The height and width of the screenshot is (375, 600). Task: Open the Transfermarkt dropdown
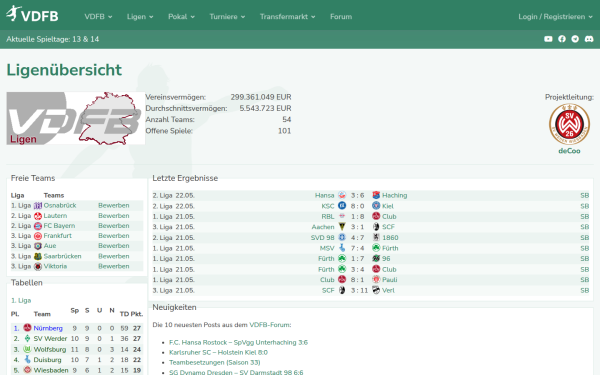coord(287,17)
